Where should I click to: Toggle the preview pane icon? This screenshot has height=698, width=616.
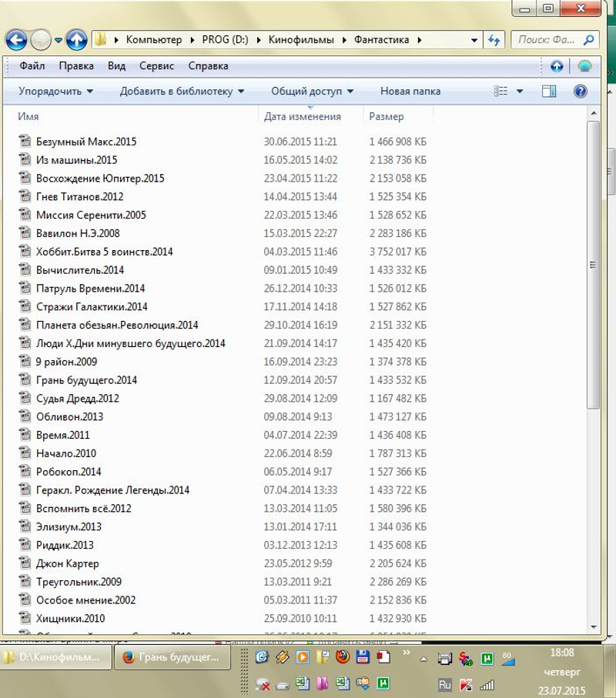coord(549,92)
